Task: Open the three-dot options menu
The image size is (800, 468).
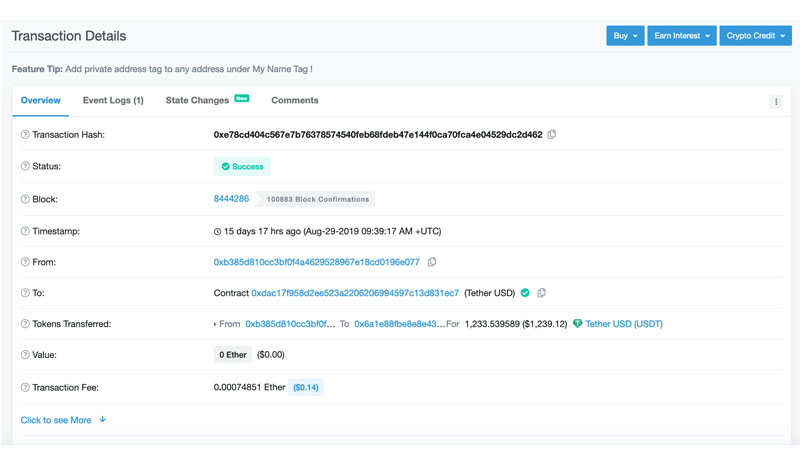Action: click(x=776, y=102)
